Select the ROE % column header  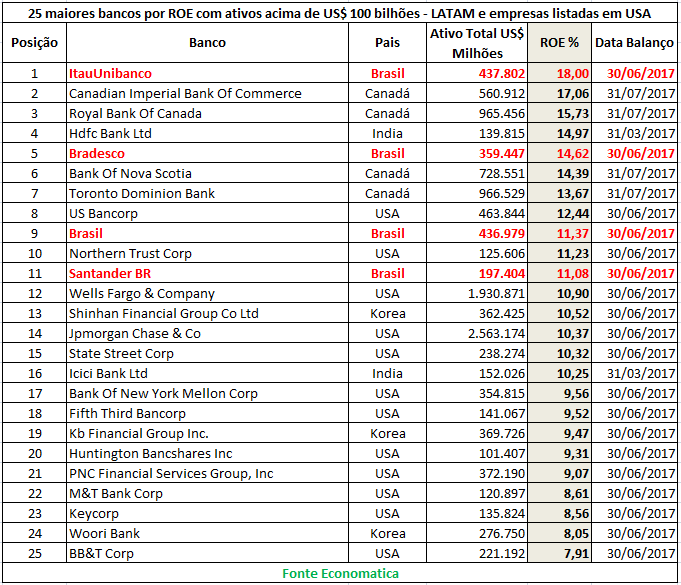559,43
